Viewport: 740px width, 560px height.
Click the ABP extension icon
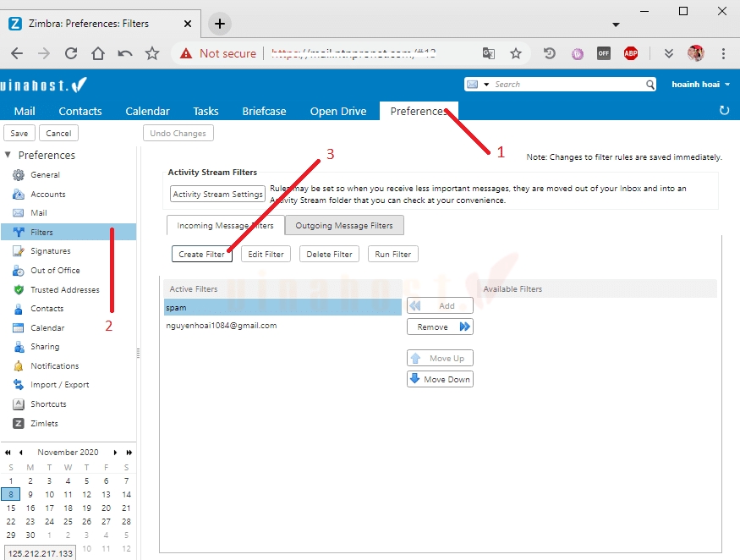631,53
